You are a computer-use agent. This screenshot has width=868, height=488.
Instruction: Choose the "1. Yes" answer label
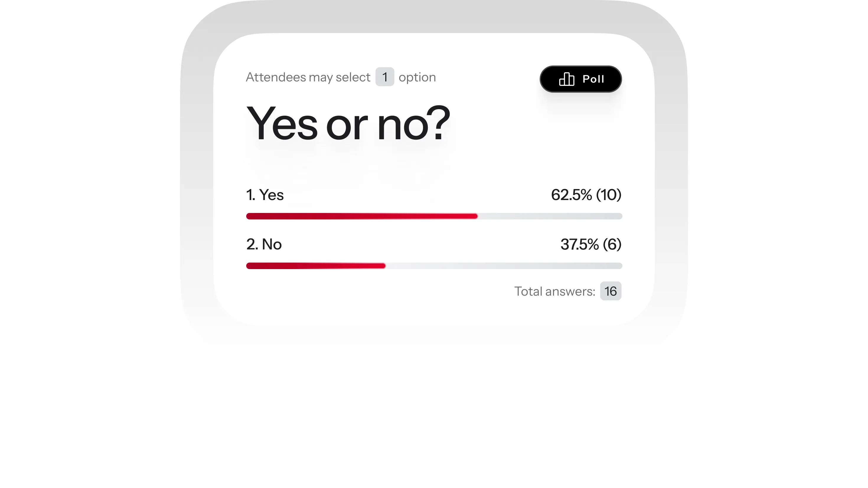265,195
